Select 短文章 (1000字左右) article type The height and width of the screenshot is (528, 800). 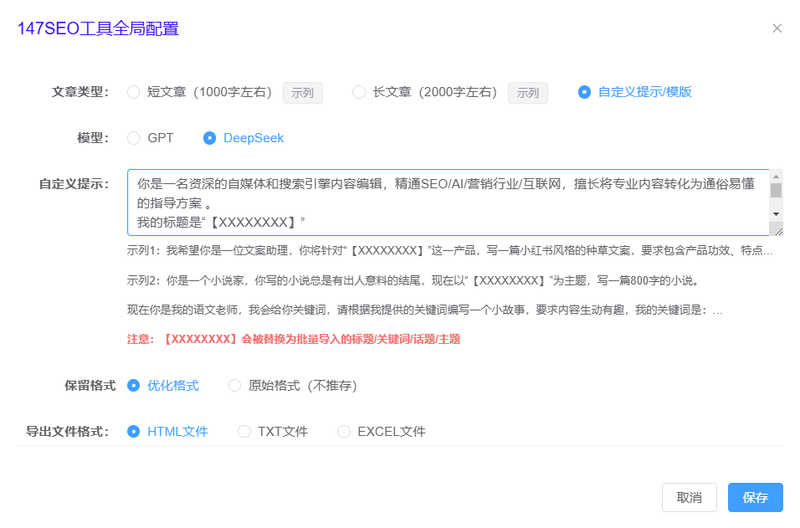[199, 92]
